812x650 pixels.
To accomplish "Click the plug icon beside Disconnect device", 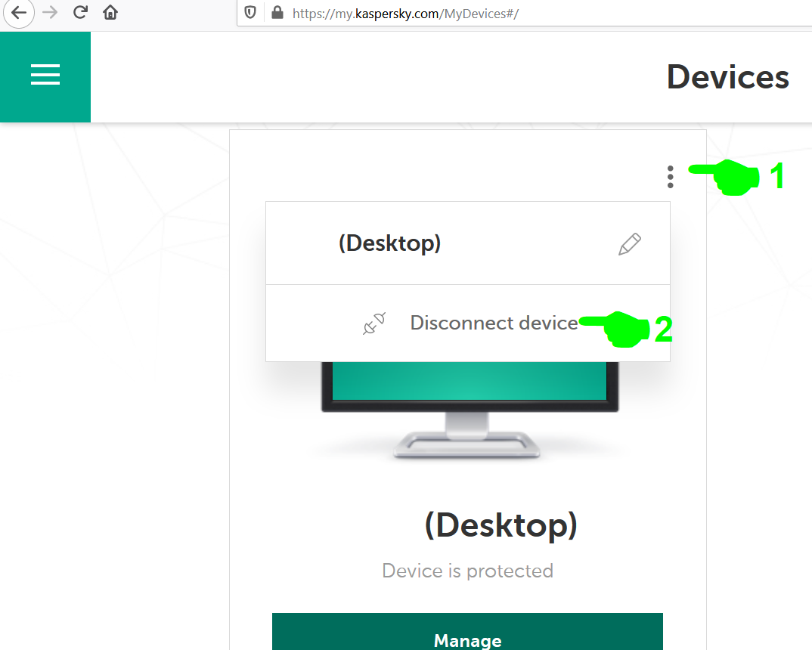I will (x=374, y=323).
